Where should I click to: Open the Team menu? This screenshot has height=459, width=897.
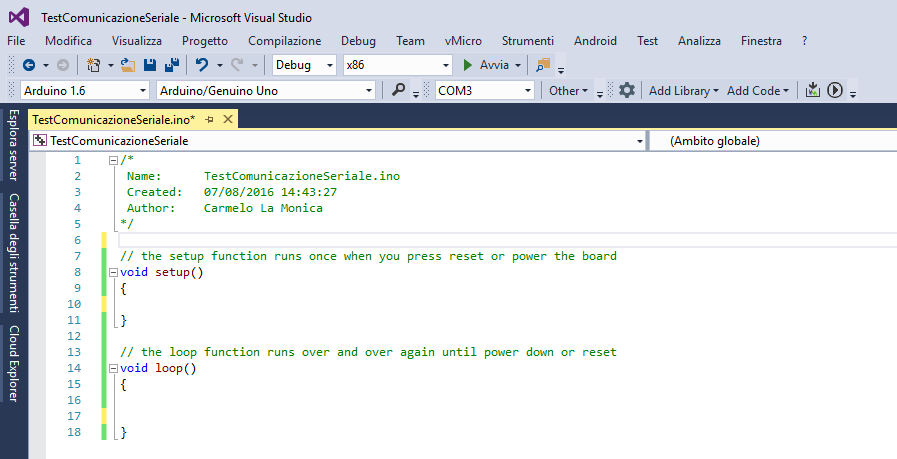pos(410,41)
